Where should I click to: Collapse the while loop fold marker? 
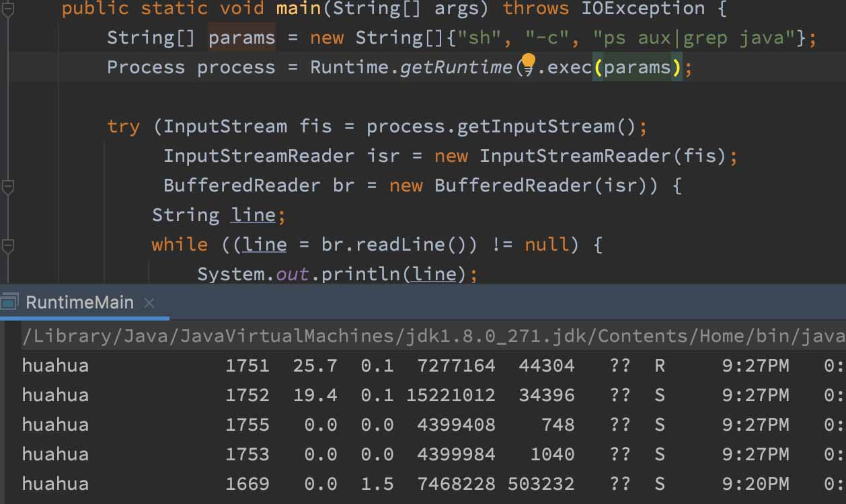click(x=7, y=247)
